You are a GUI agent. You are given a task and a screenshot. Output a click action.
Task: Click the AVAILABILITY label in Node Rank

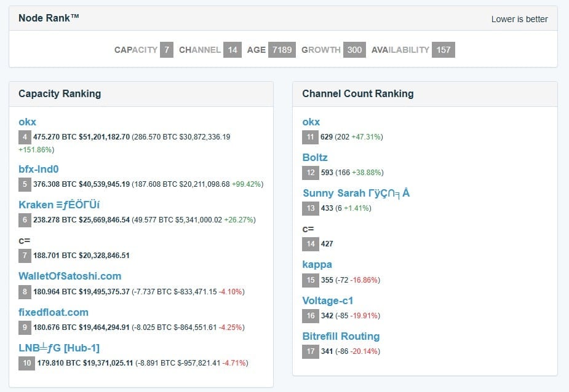click(x=400, y=50)
